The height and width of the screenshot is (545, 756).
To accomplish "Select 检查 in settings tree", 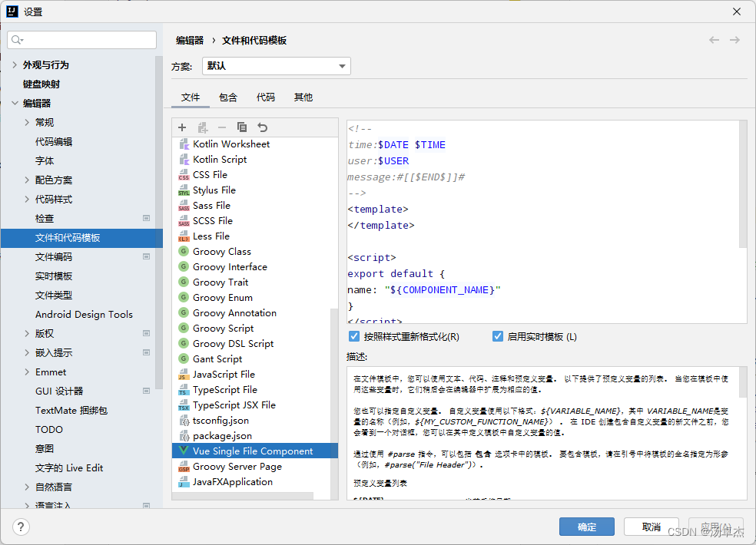I will (45, 218).
